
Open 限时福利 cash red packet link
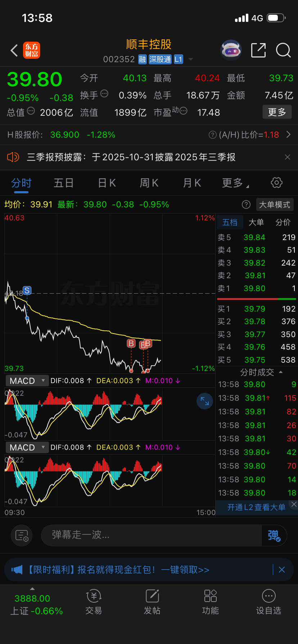click(x=118, y=570)
